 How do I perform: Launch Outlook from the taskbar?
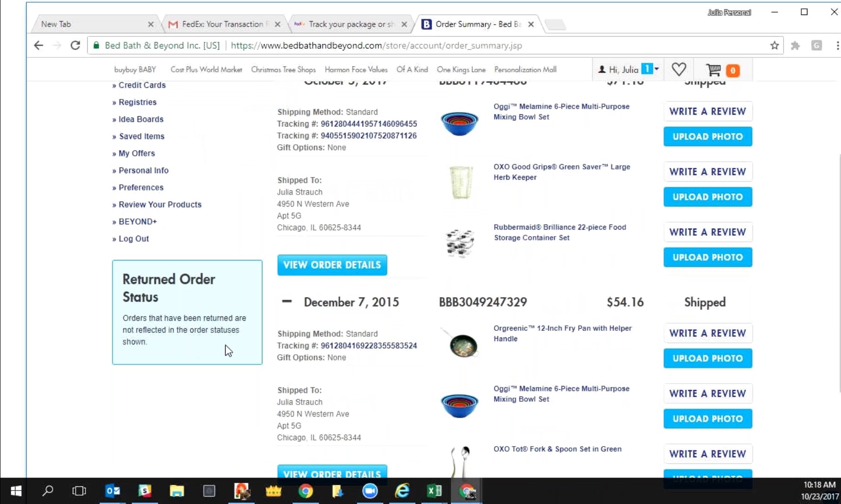pos(113,491)
